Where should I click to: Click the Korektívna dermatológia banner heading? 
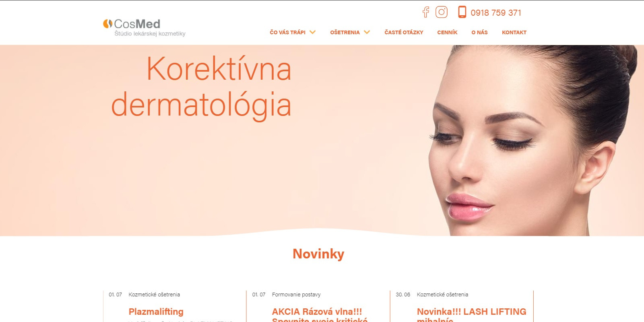pyautogui.click(x=201, y=87)
